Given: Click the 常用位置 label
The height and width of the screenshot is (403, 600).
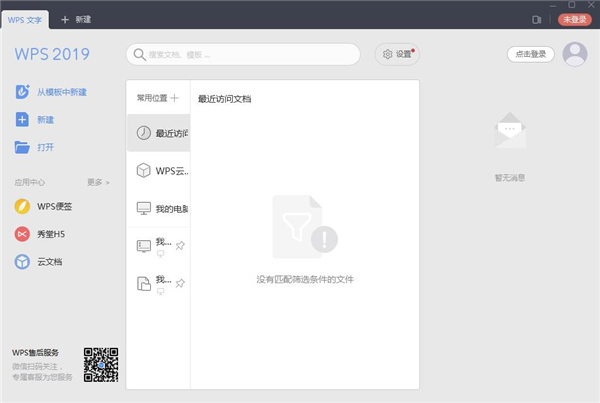Looking at the screenshot, I should [152, 98].
